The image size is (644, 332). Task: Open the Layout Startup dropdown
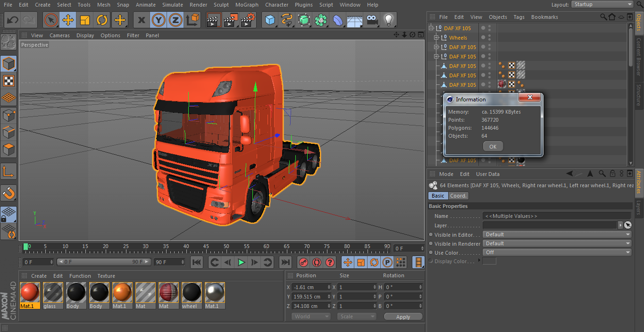tap(602, 4)
